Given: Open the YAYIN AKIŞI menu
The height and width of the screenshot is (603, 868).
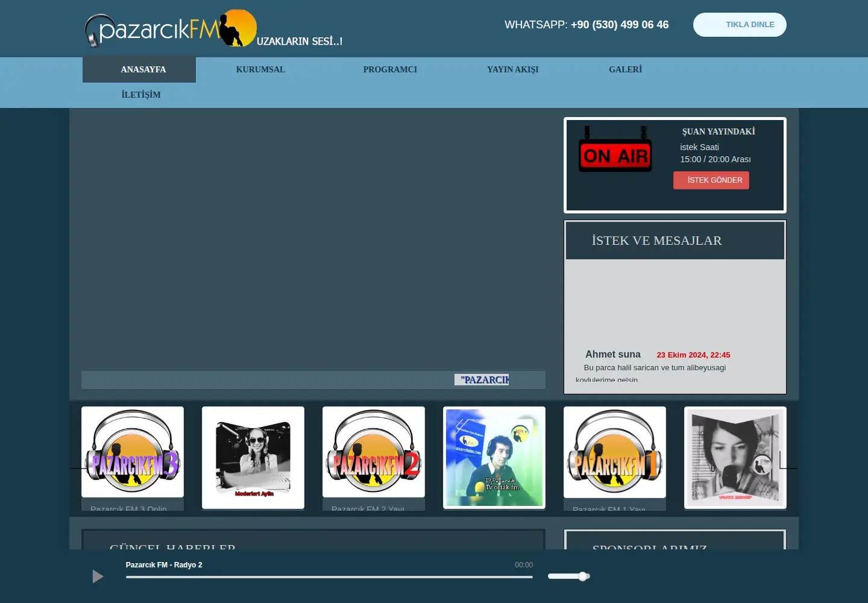Looking at the screenshot, I should pos(512,69).
